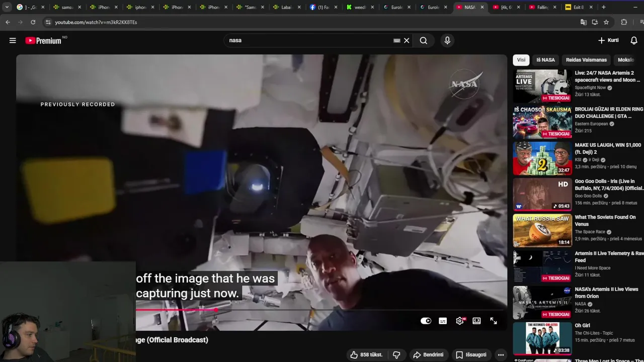This screenshot has width=644, height=362.
Task: Go forward in browser history
Action: (x=20, y=22)
